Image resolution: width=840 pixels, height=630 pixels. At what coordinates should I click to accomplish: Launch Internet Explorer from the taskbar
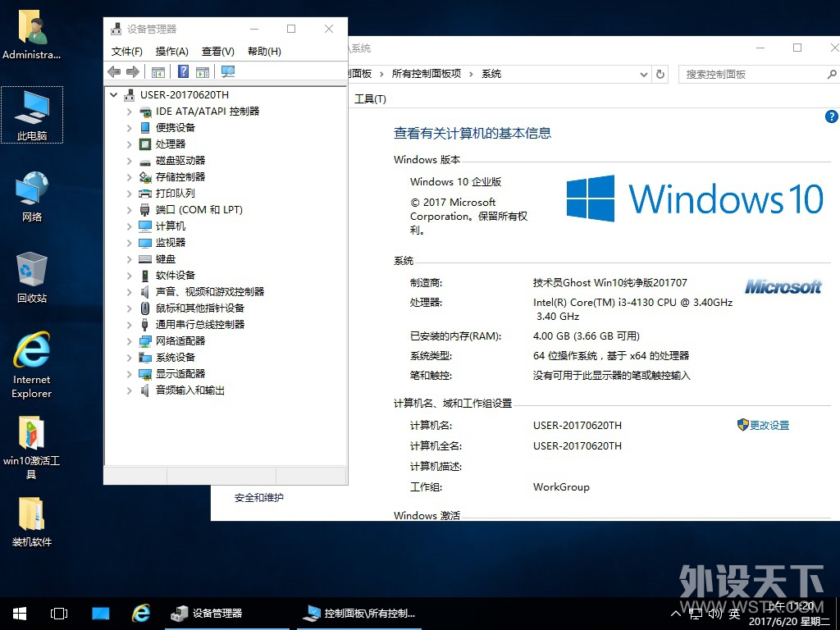point(141,614)
